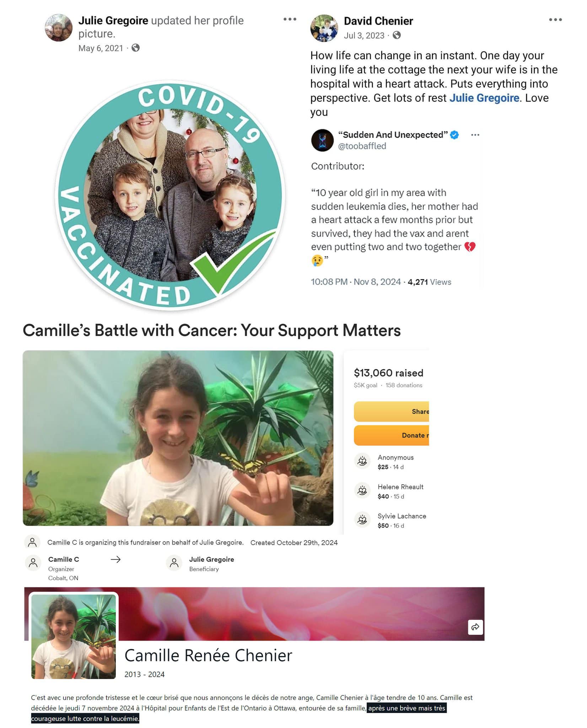Open Camille's fundraiser butterfly photo

[x=178, y=438]
